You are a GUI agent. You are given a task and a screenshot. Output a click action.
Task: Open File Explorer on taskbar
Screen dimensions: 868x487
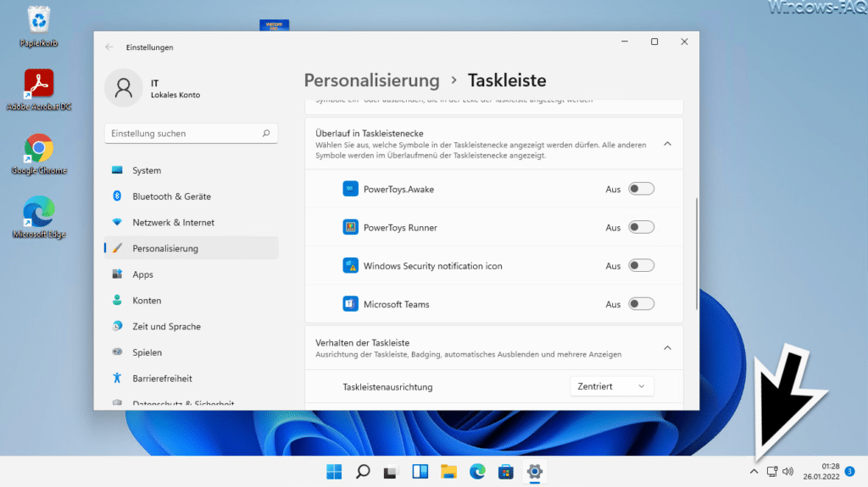click(x=449, y=472)
